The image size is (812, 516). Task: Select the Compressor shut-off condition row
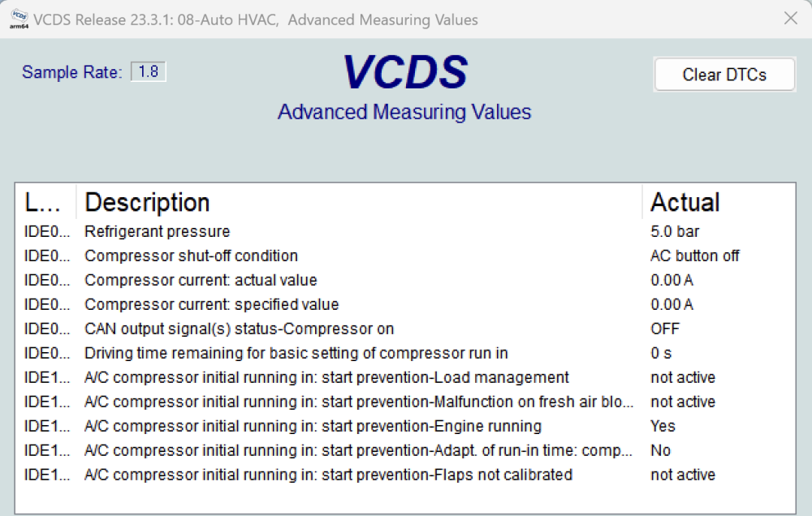point(405,256)
